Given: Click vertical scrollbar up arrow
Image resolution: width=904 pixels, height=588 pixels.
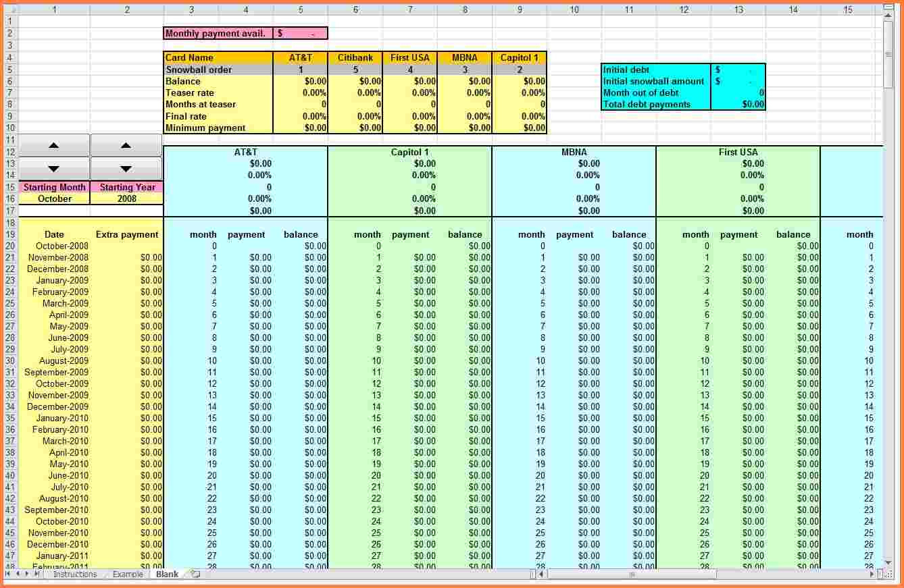Looking at the screenshot, I should [x=888, y=15].
